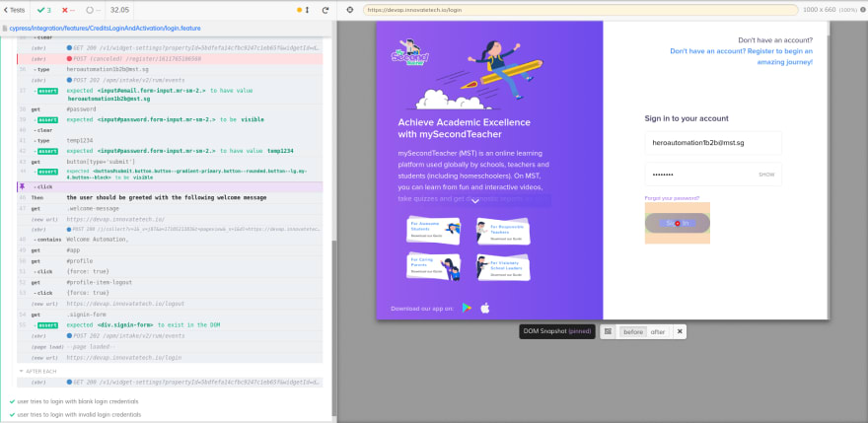868x423 pixels.
Task: Select the 'get #password' command row
Action: (170, 109)
